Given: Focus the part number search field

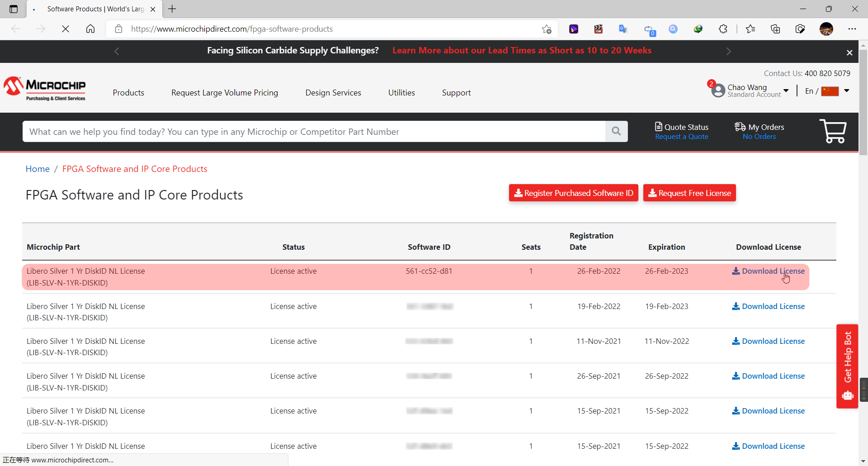Looking at the screenshot, I should click(314, 131).
